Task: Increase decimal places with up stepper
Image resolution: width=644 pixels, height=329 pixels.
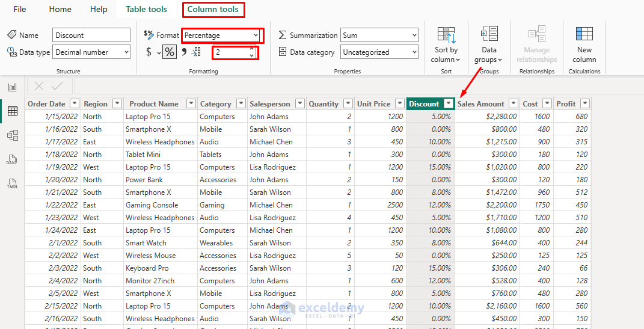Action: [x=251, y=49]
